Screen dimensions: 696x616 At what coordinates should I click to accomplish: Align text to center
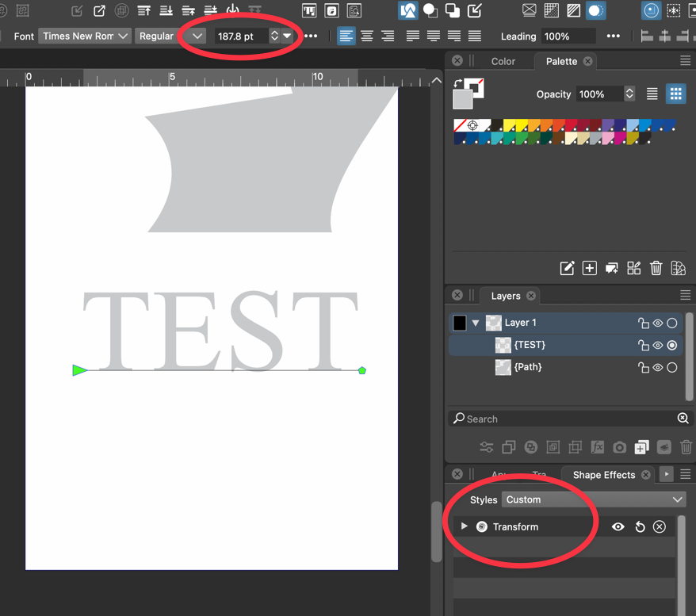pyautogui.click(x=367, y=36)
